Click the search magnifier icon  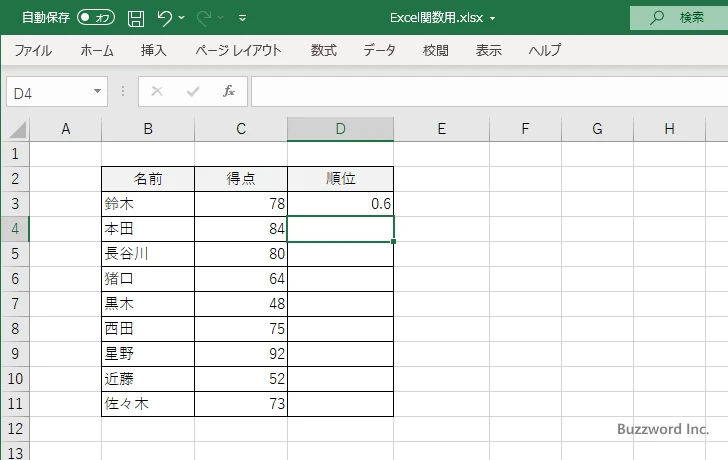657,17
